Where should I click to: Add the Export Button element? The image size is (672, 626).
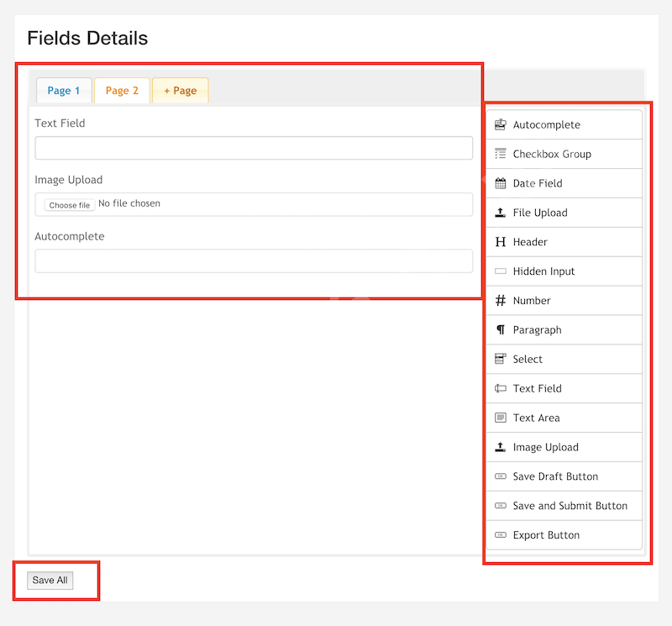564,535
